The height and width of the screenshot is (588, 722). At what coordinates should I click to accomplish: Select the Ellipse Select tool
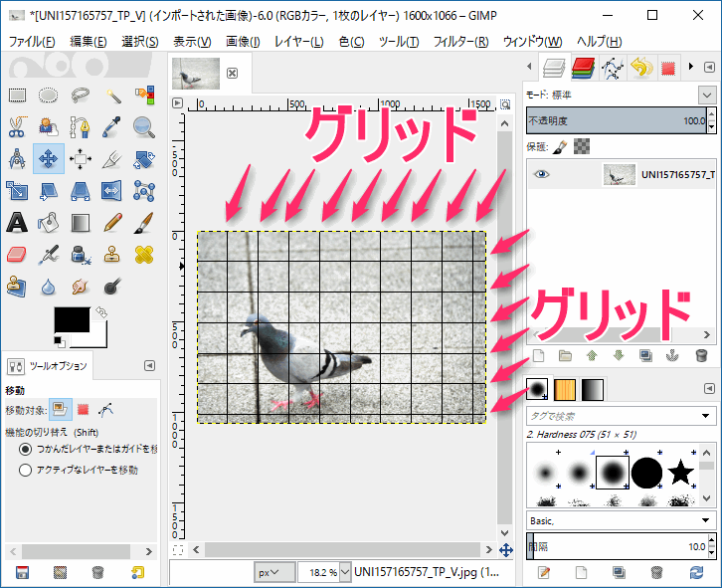tap(48, 96)
